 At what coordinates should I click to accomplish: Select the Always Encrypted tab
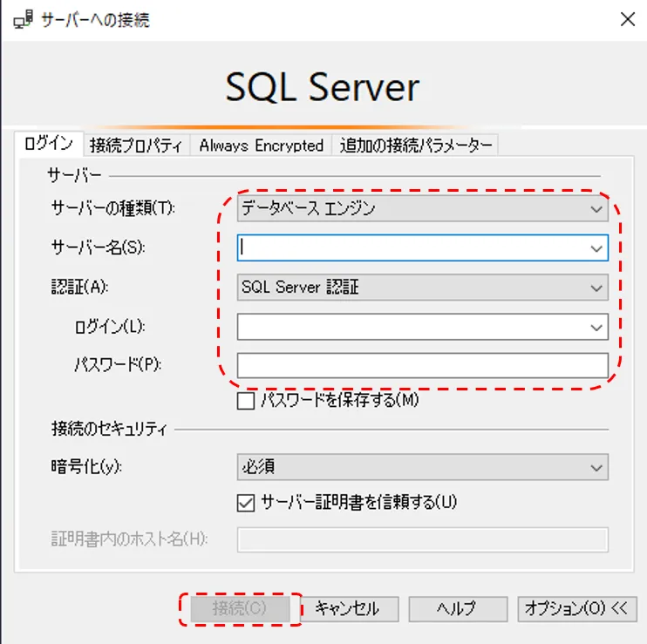261,146
